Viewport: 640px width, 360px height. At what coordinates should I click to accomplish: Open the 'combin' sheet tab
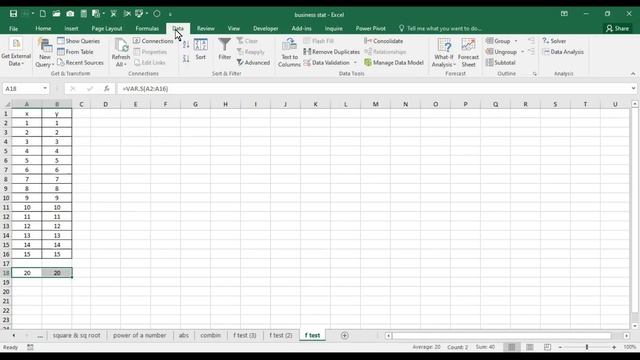[x=210, y=336]
